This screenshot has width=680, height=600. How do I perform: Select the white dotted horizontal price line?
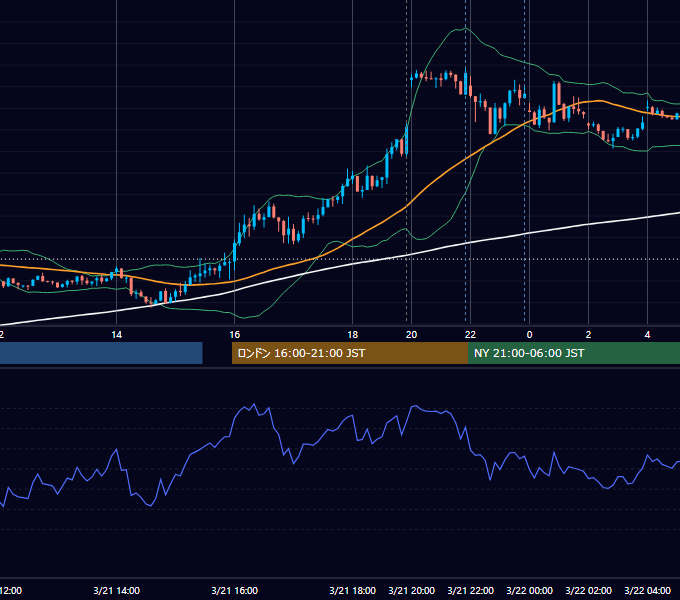pos(340,259)
